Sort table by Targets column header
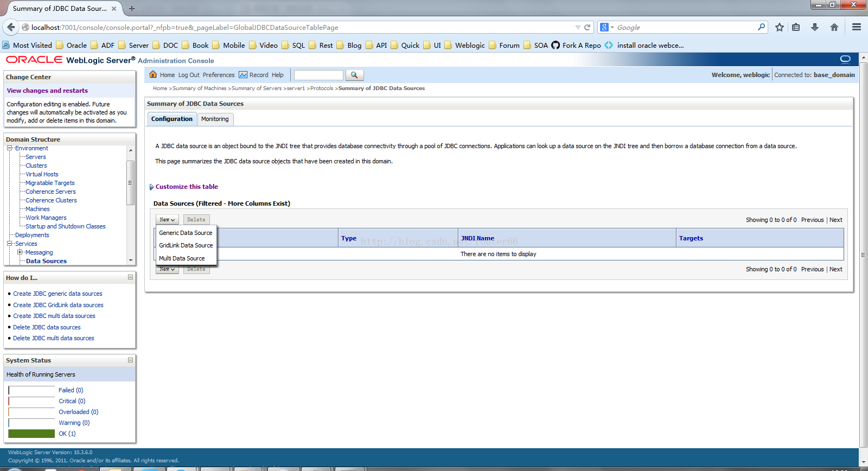 click(691, 238)
